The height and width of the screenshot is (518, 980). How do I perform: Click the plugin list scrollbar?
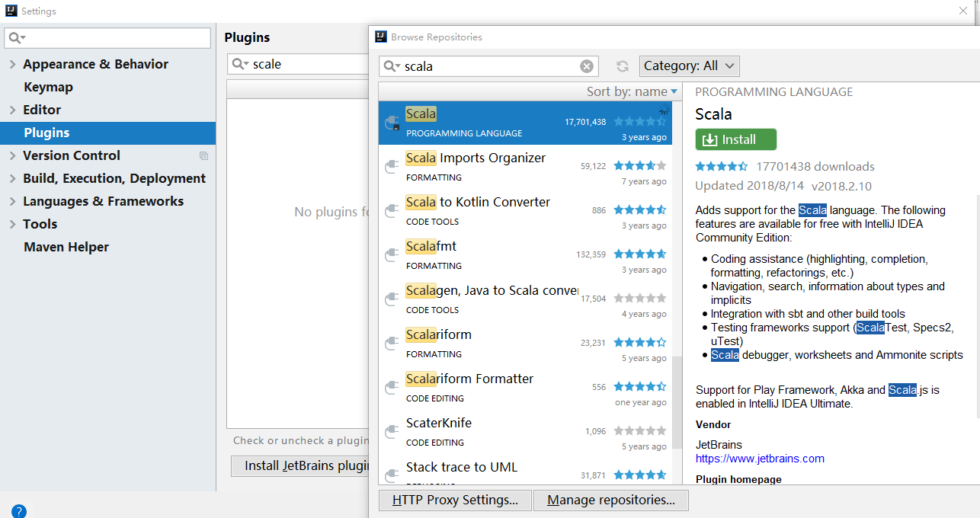(677, 401)
